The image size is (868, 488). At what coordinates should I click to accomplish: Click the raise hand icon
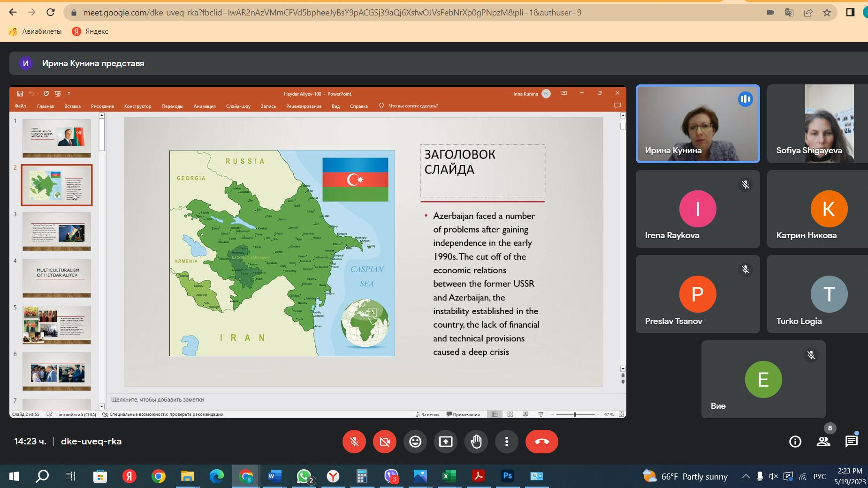(x=476, y=442)
